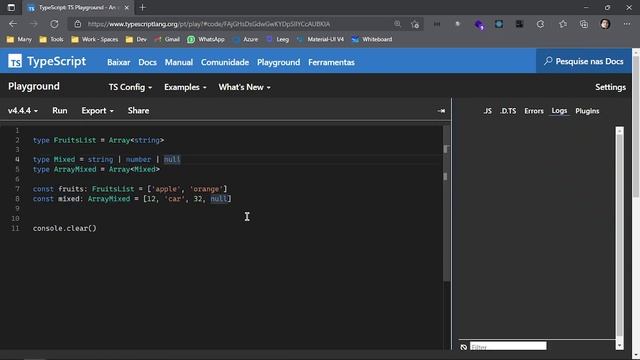This screenshot has width=640, height=360.
Task: Click the purple extension icon in toolbar
Action: (x=479, y=24)
